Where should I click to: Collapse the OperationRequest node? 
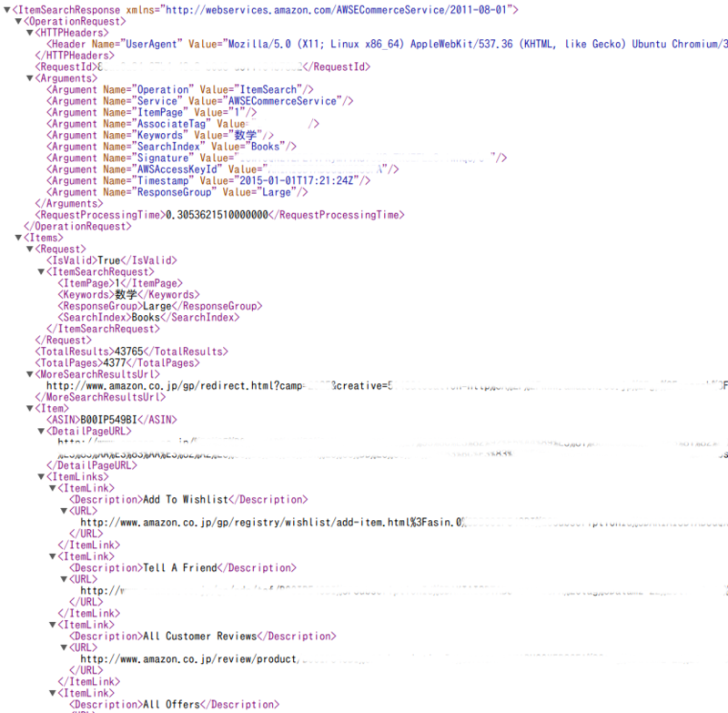coord(18,21)
